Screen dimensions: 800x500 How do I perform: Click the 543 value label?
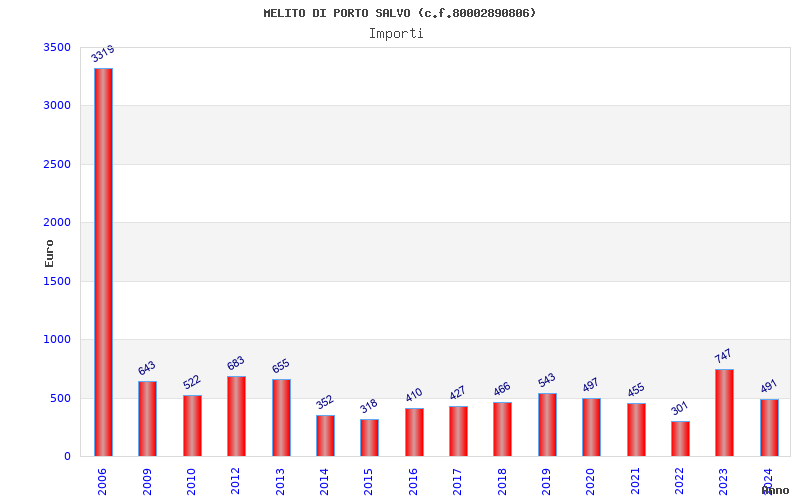tap(546, 380)
